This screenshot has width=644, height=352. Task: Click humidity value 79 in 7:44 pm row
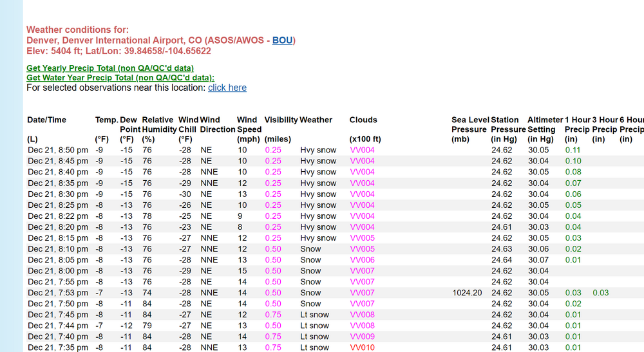pos(147,326)
